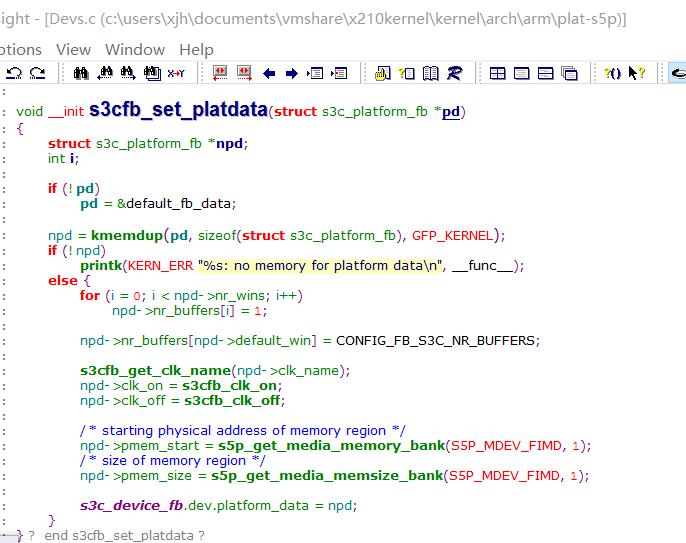
Task: Click Search Forward binoculars icon
Action: [x=128, y=73]
